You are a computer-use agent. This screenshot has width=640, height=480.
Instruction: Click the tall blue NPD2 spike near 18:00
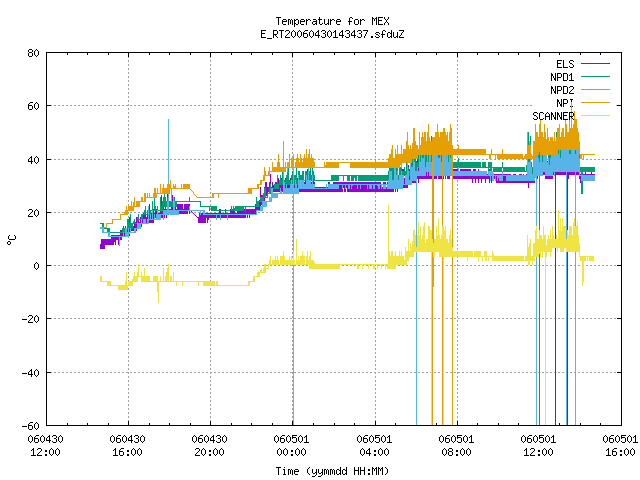pos(169,151)
